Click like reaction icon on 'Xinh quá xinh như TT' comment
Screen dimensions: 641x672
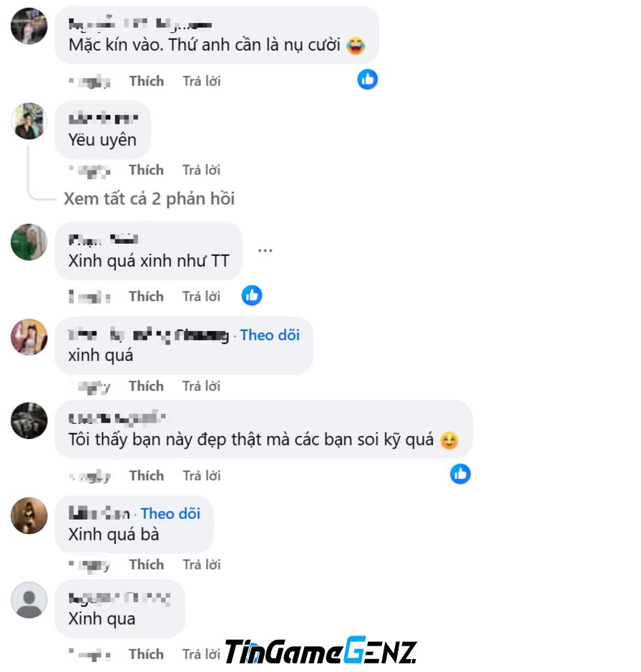252,295
